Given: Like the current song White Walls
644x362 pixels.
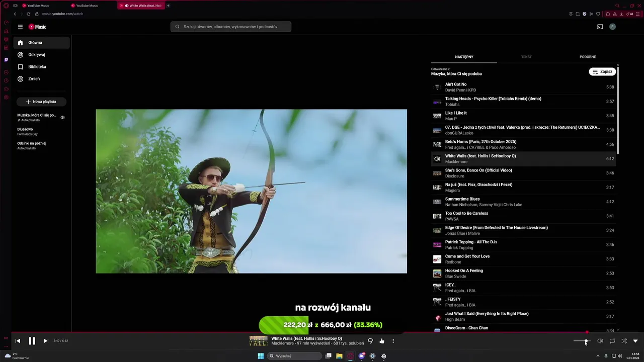Looking at the screenshot, I should [x=382, y=341].
